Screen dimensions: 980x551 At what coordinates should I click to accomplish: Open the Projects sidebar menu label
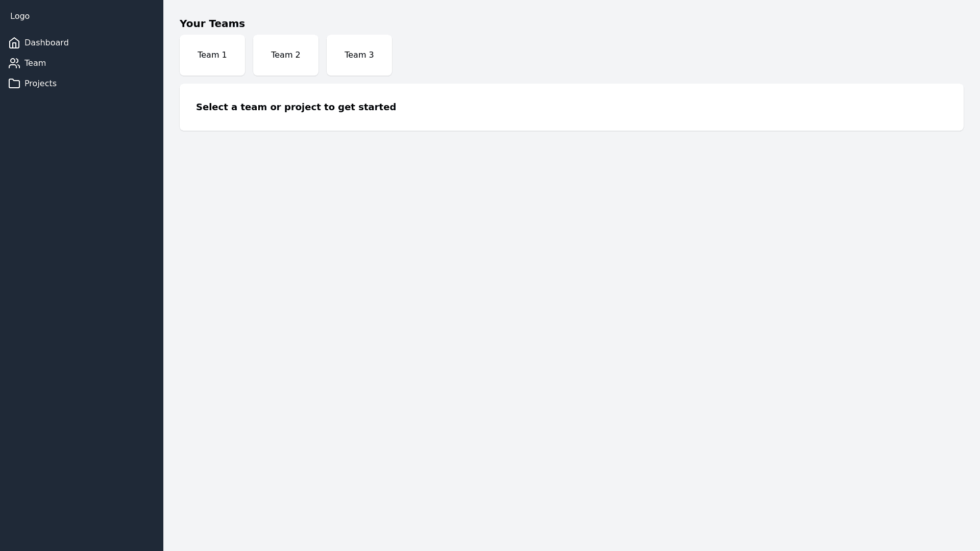coord(40,84)
